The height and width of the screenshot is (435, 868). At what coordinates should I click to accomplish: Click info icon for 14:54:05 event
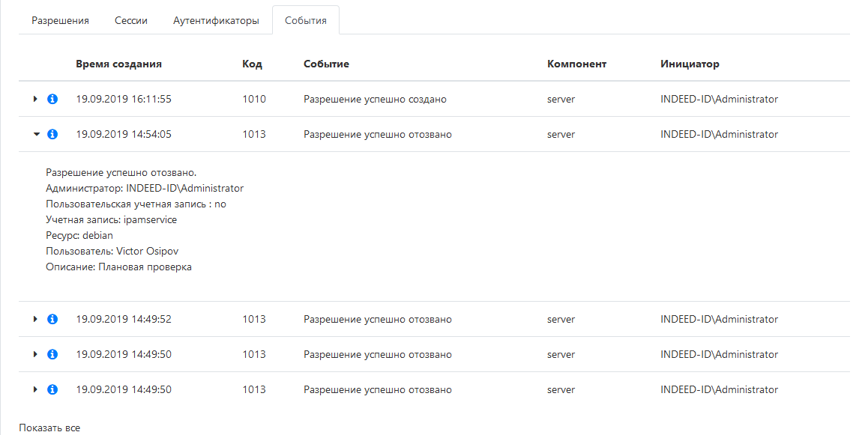(x=52, y=134)
